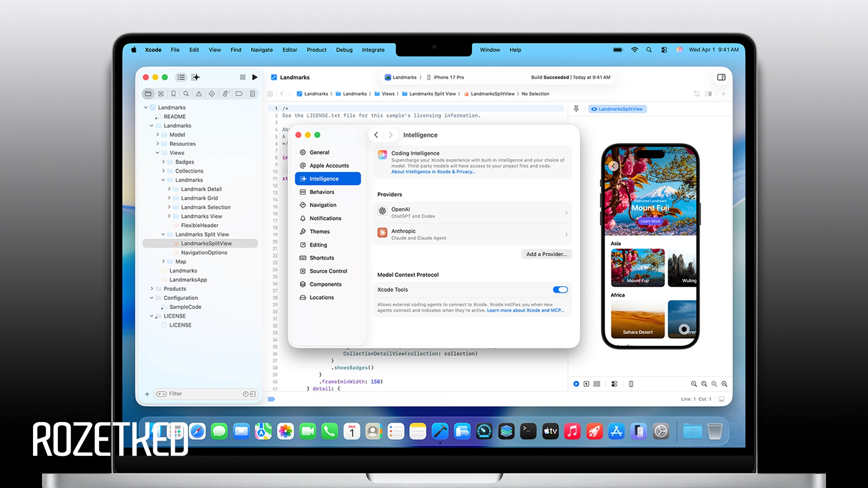The width and height of the screenshot is (868, 488).
Task: Click the editor scrubber slider at the bottom
Action: (x=272, y=399)
